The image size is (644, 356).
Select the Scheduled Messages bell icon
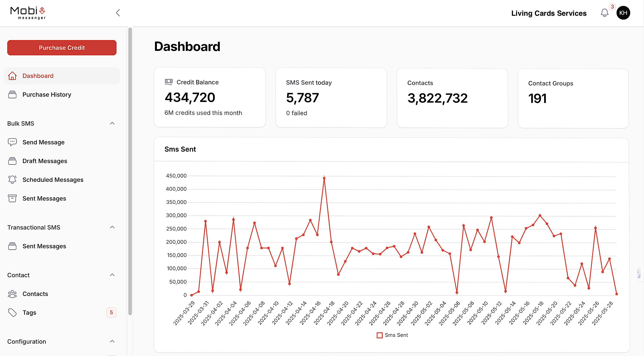[x=13, y=179]
